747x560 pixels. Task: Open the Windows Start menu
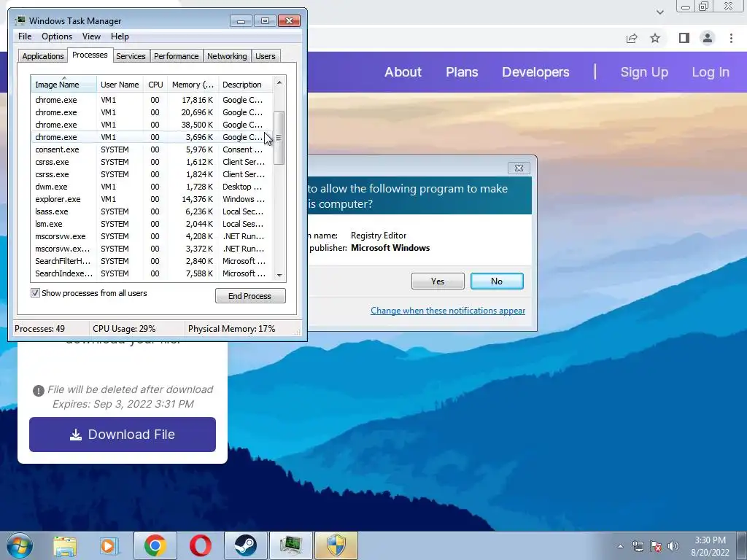tap(19, 545)
